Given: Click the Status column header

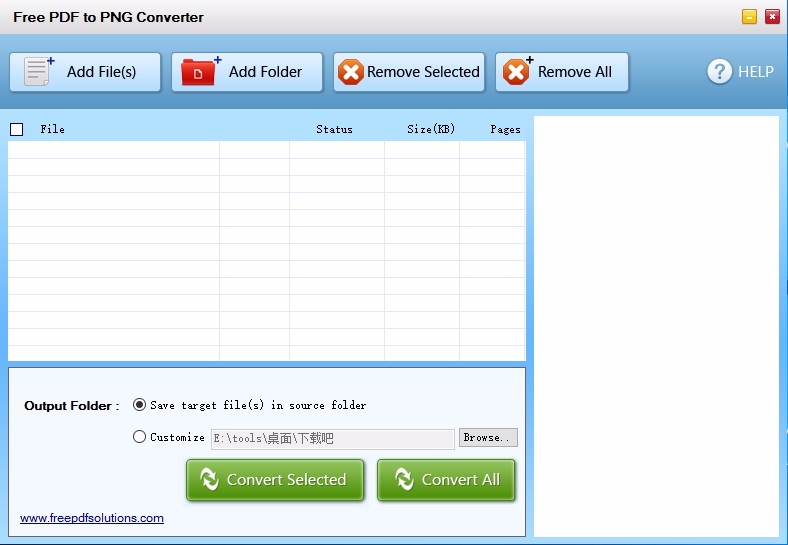Looking at the screenshot, I should [334, 129].
